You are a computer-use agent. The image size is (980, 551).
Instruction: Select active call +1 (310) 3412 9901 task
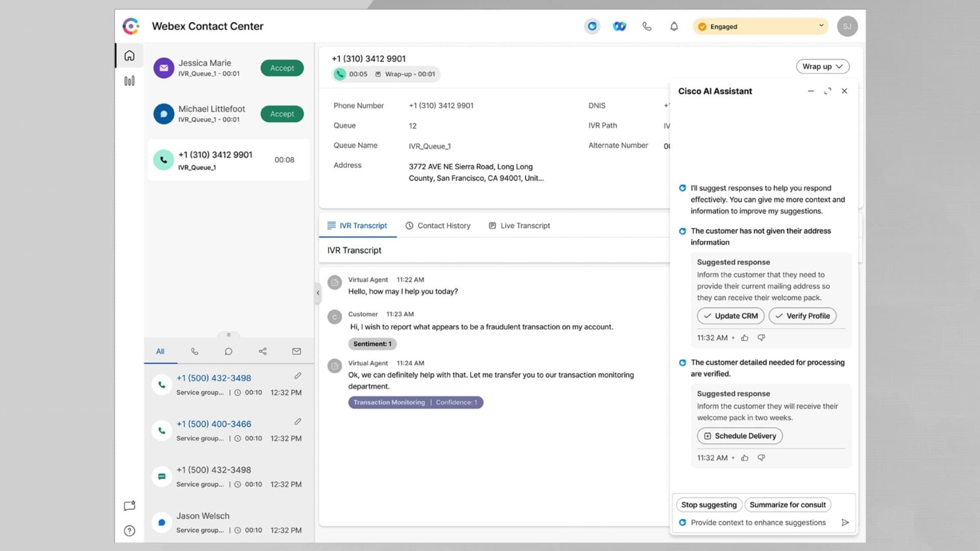tap(229, 160)
